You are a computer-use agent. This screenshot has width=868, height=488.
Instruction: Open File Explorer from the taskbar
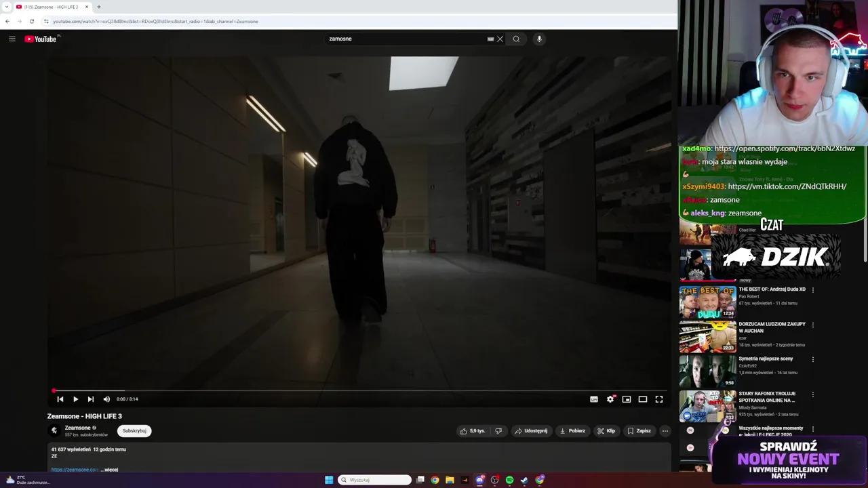coord(450,480)
